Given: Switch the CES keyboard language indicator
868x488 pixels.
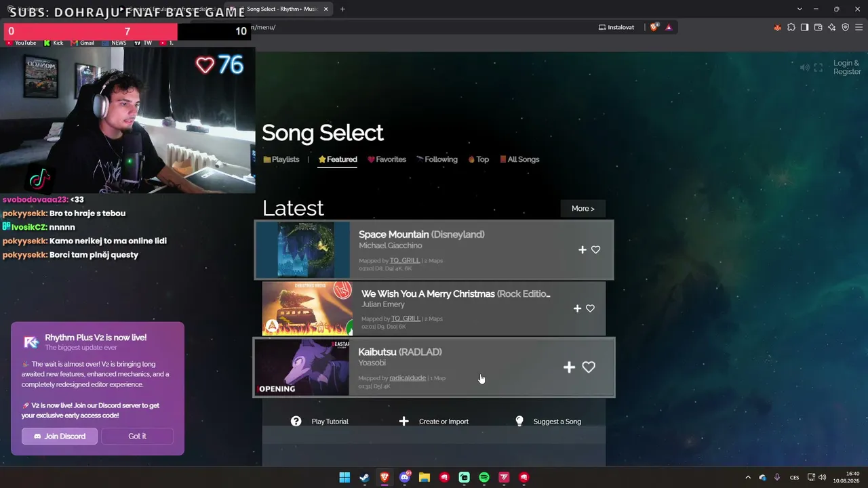Looking at the screenshot, I should click(x=794, y=477).
